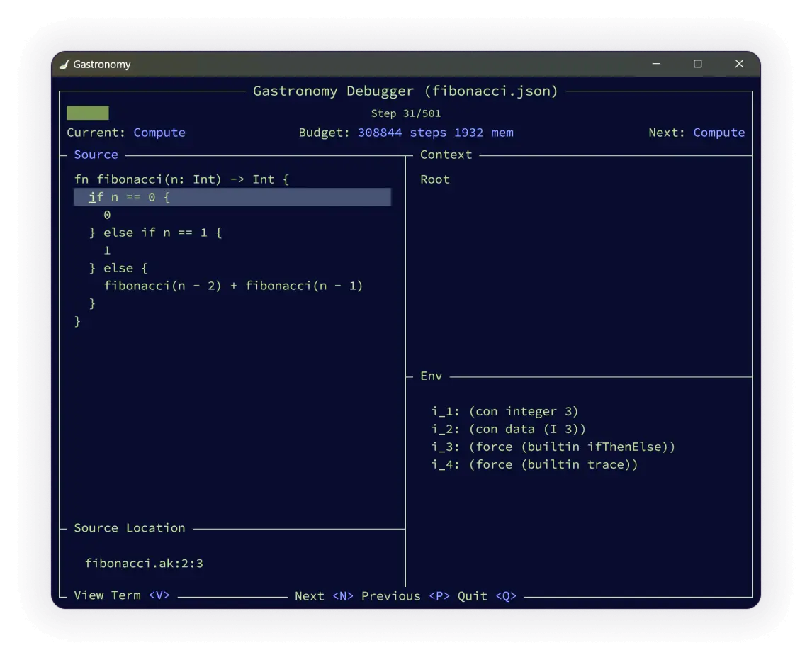Viewport: 812px width, 660px height.
Task: Click the 'Root' context entry
Action: [435, 179]
